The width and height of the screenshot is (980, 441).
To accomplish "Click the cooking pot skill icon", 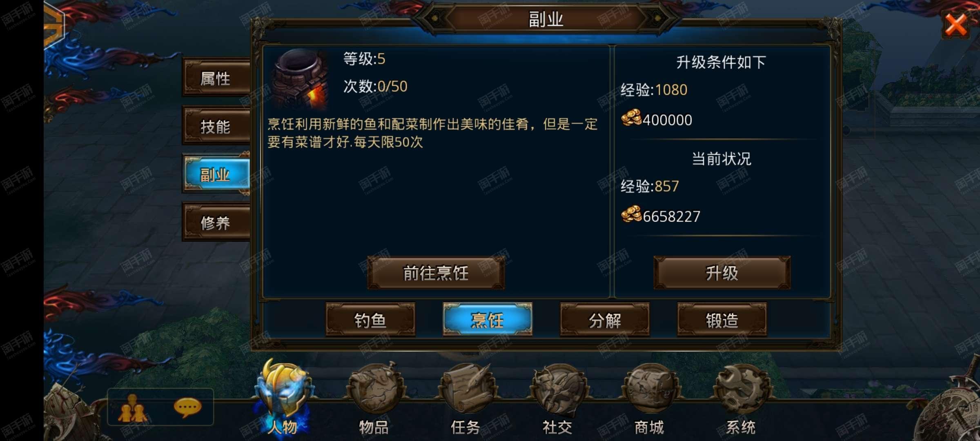I will coord(301,78).
